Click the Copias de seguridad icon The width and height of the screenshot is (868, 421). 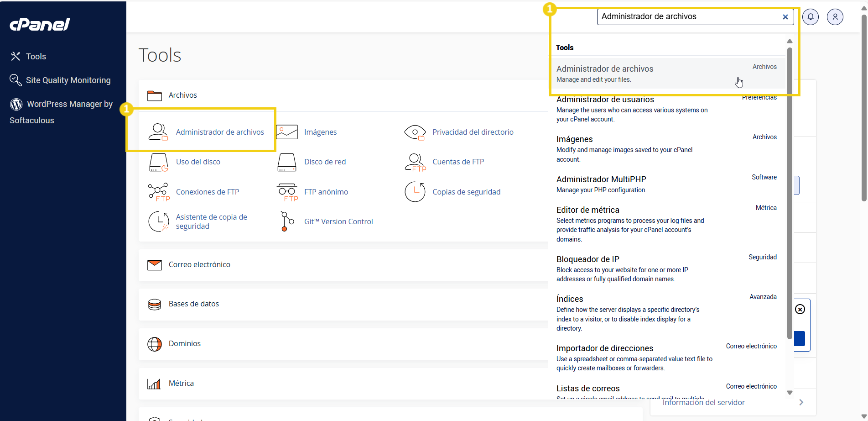click(415, 192)
